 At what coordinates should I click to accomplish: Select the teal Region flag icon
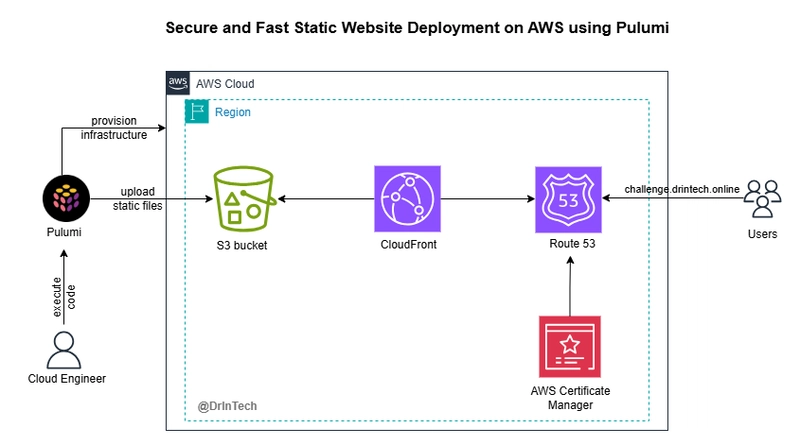pos(197,112)
